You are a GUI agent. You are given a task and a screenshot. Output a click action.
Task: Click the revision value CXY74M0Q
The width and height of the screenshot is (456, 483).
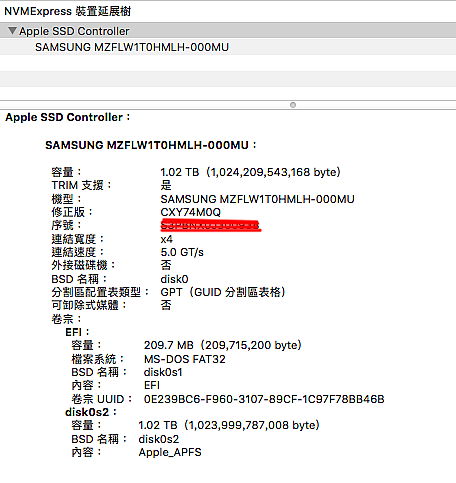click(191, 212)
